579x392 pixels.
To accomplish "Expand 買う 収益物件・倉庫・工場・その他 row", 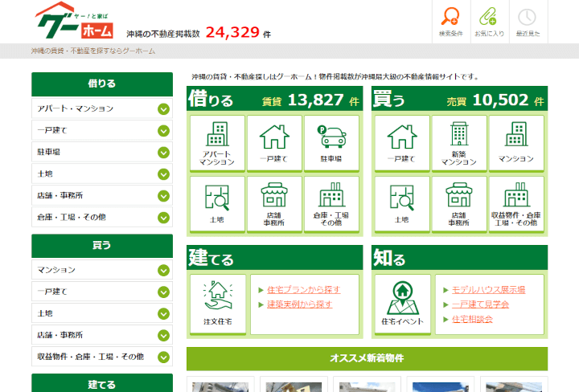I will tap(102, 357).
